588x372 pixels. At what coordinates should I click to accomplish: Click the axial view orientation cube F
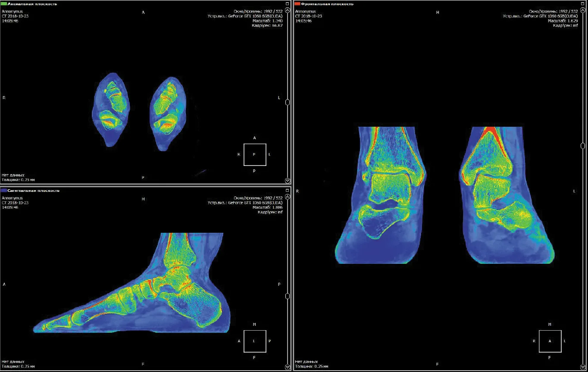pos(255,154)
